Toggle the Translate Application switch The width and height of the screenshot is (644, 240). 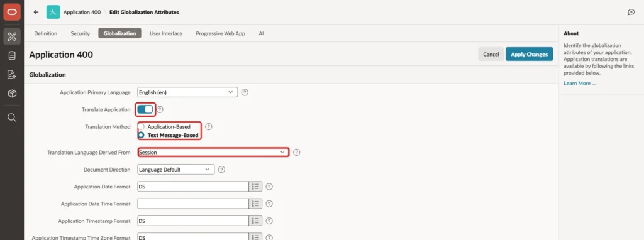tap(145, 109)
